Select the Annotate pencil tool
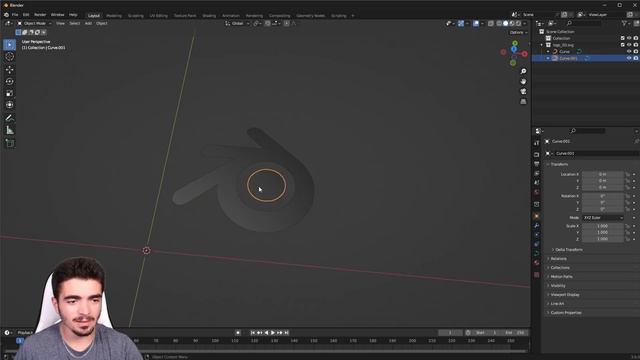The width and height of the screenshot is (640, 360). (9, 118)
